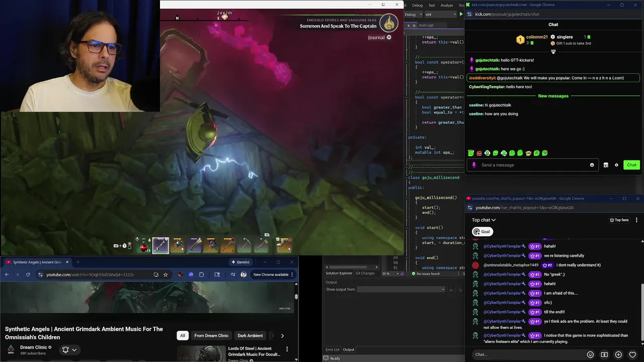Select the Output tab at bottom
Viewport: 644px width, 362px height.
(x=349, y=349)
